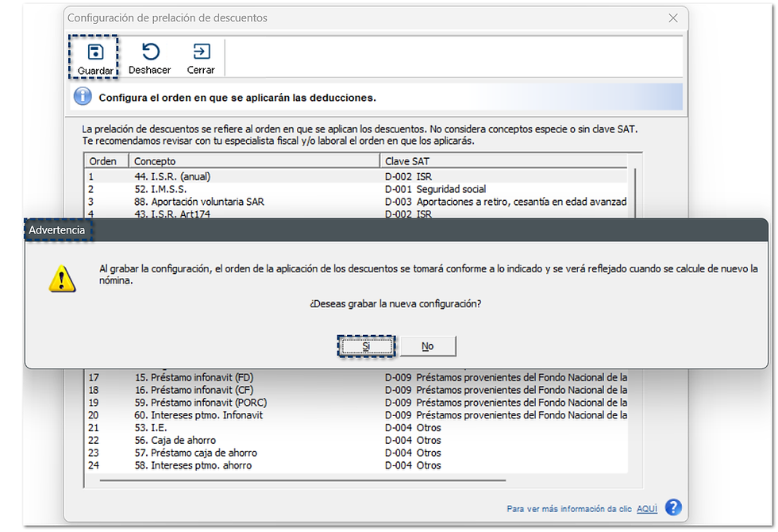The image size is (778, 532).
Task: Select the 56. Caja de ahorro row
Action: click(x=356, y=440)
